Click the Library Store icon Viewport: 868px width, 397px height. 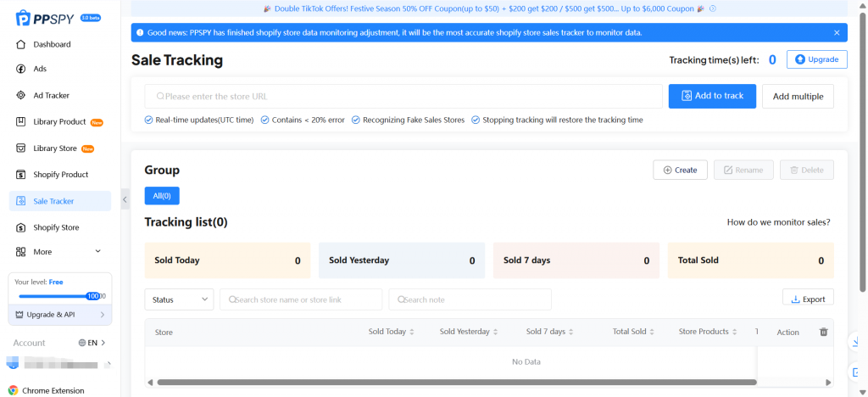21,148
